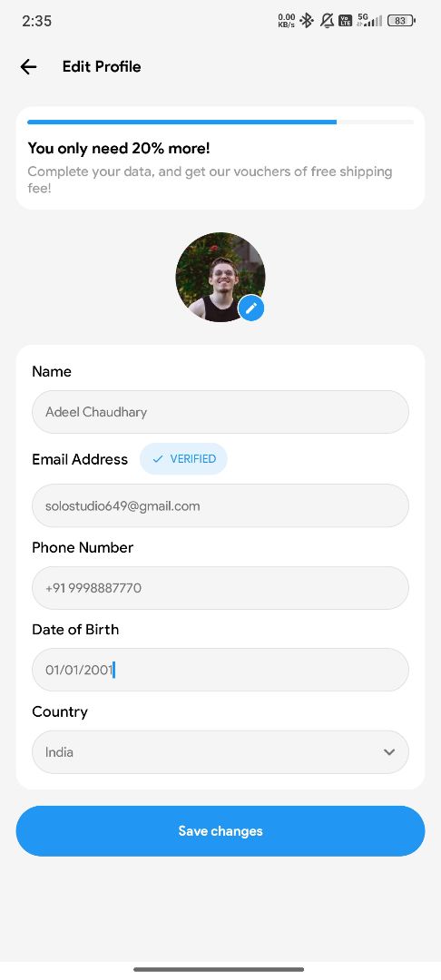Tap the Bluetooth status icon
This screenshot has width=441, height=980.
click(x=306, y=21)
